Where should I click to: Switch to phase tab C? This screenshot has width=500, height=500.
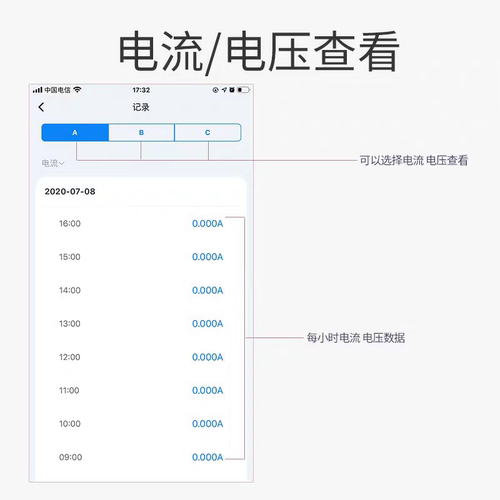point(208,132)
